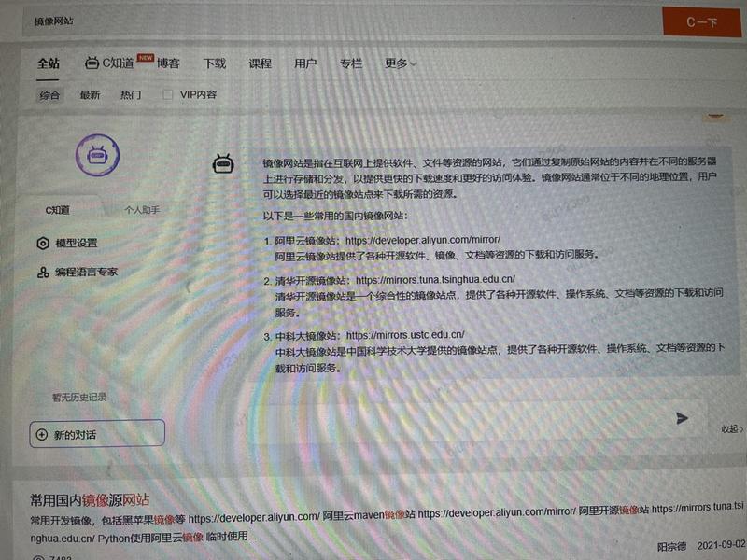Image resolution: width=747 pixels, height=560 pixels.
Task: Select the 全站 tab
Action: click(x=49, y=63)
